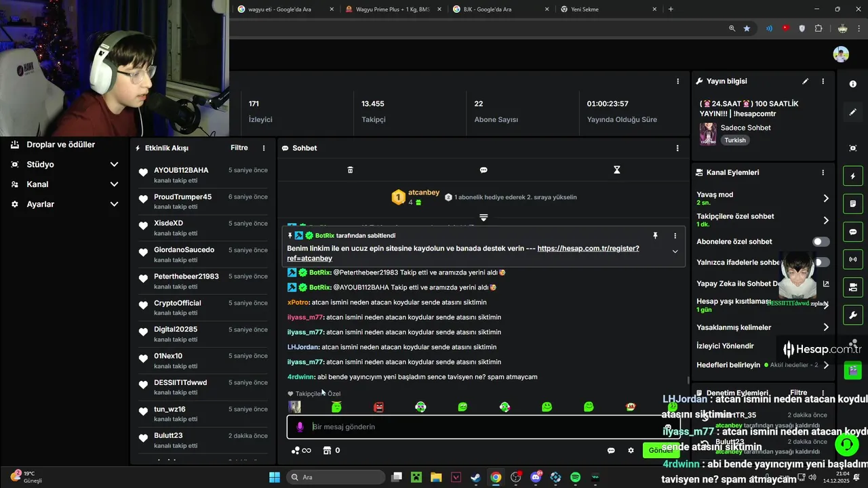Click the Sadece Sohbet category thumbnail

[708, 134]
